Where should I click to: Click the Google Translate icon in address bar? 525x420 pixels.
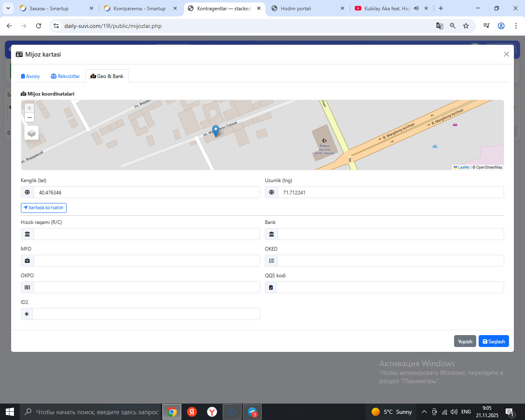439,26
